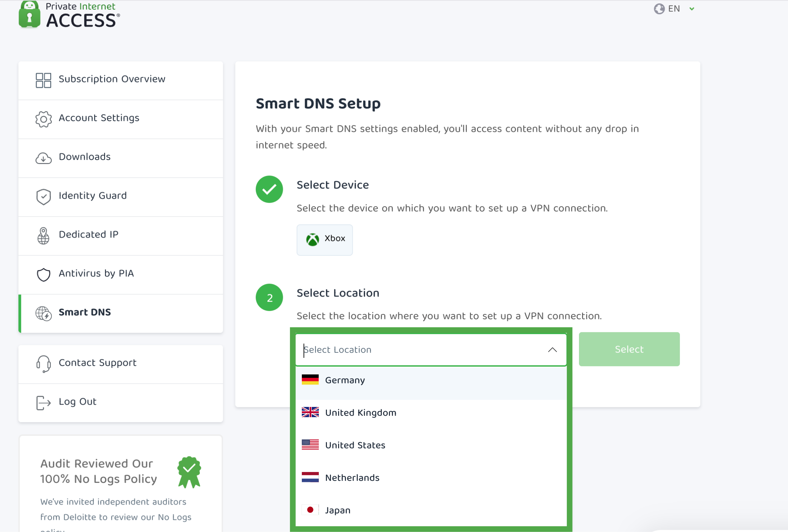Click the United Kingdom flag icon
The height and width of the screenshot is (532, 788).
point(310,412)
